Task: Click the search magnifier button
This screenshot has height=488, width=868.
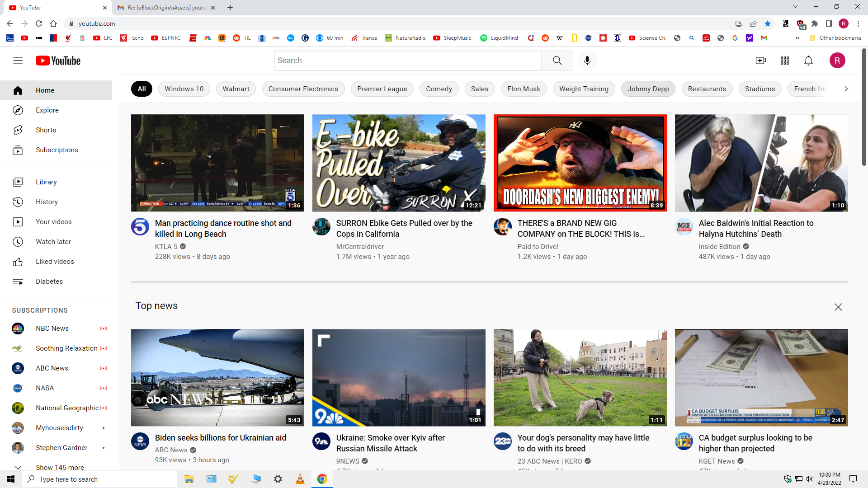Action: tap(557, 60)
